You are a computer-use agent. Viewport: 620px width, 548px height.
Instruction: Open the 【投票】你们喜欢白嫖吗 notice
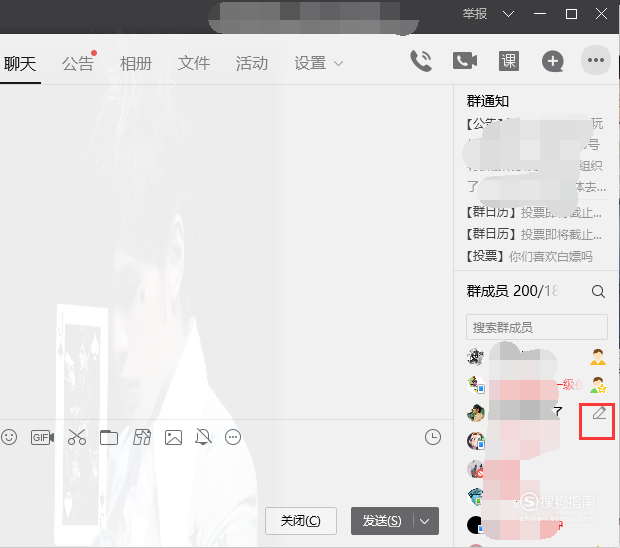pos(529,256)
